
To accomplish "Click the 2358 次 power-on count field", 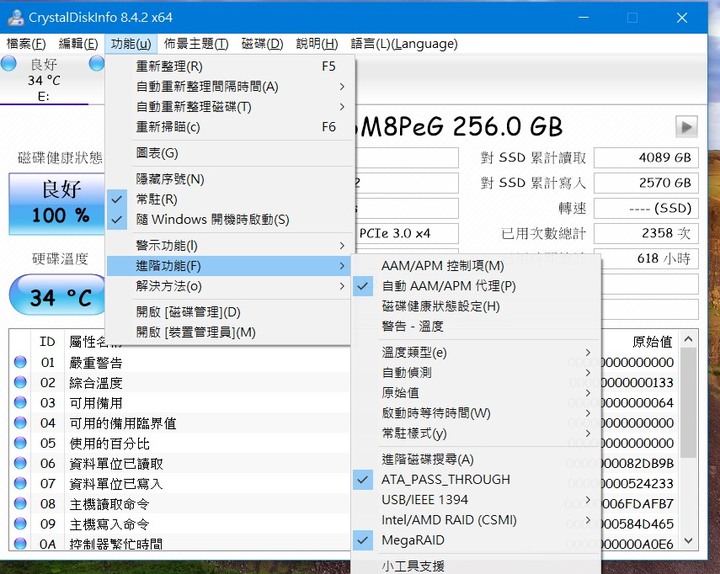I will 646,233.
